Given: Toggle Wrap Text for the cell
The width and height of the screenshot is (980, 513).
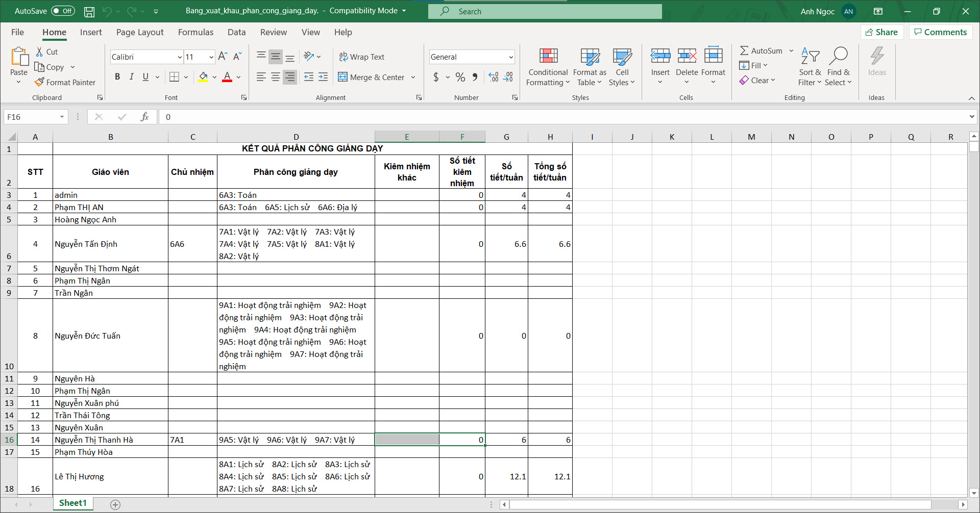Looking at the screenshot, I should 361,57.
